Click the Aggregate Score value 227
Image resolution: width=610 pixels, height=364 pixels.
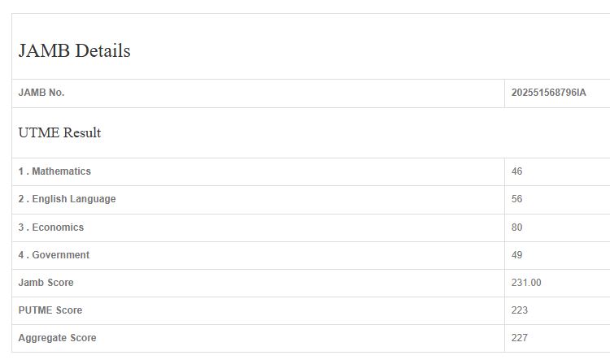click(520, 338)
